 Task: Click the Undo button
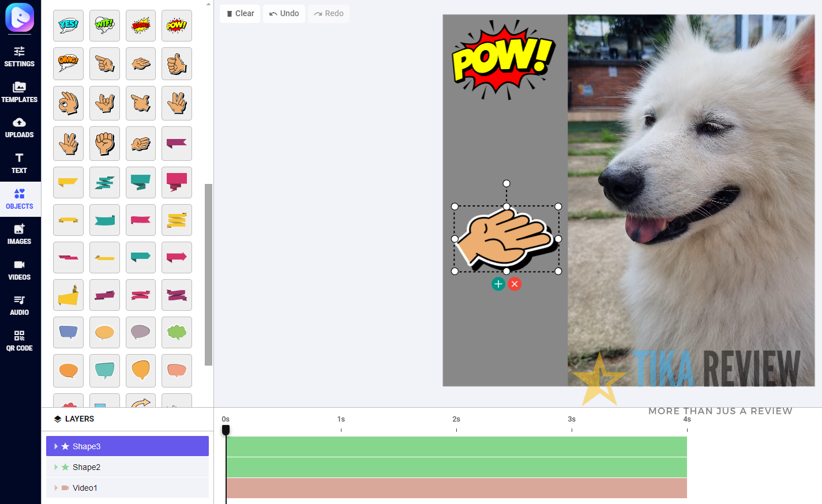click(284, 13)
